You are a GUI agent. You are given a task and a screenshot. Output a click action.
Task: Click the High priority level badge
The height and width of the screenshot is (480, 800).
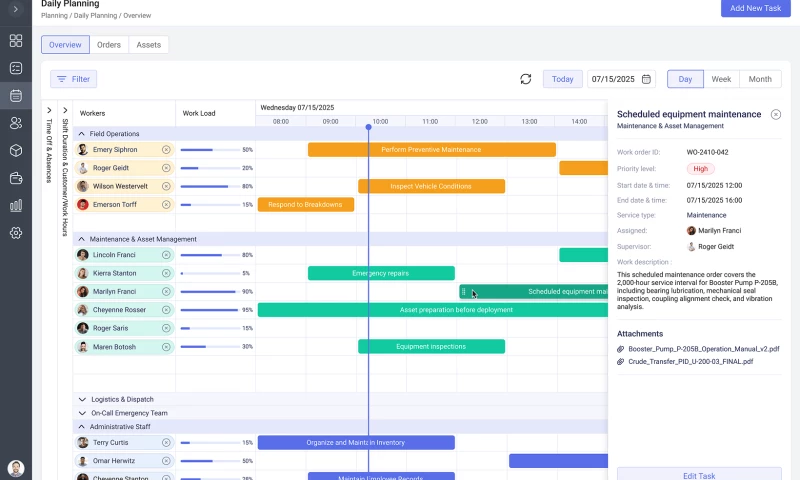701,169
